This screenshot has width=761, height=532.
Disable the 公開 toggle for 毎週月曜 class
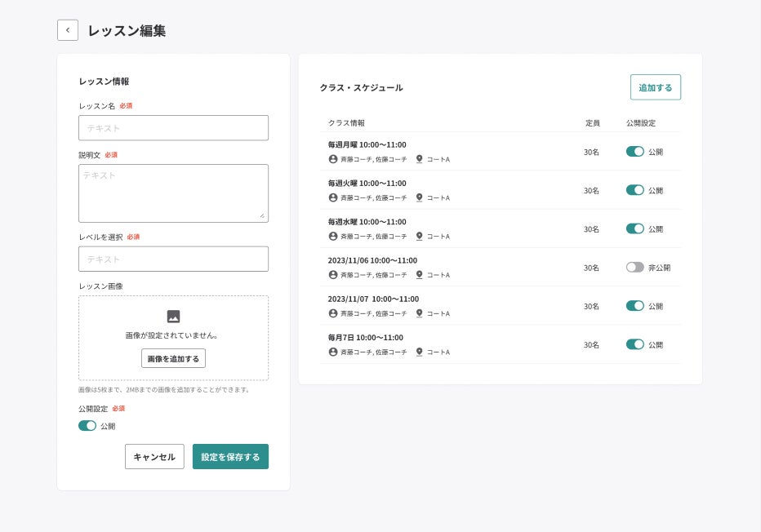634,151
